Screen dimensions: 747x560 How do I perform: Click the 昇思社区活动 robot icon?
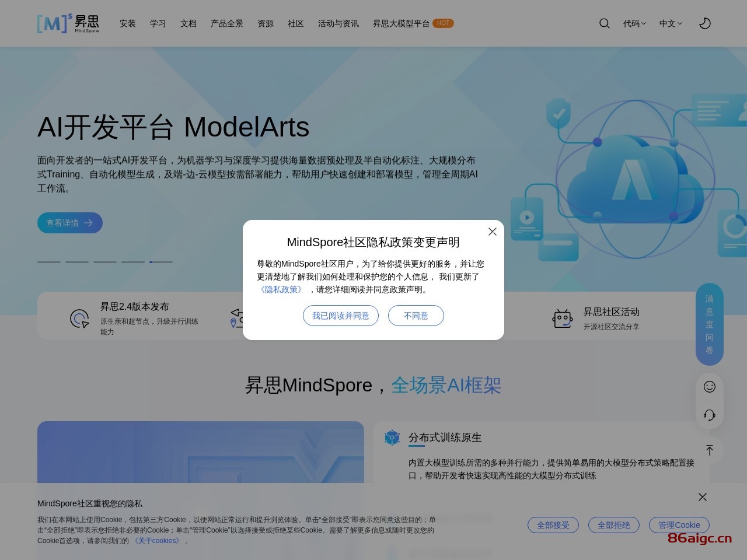pos(563,318)
